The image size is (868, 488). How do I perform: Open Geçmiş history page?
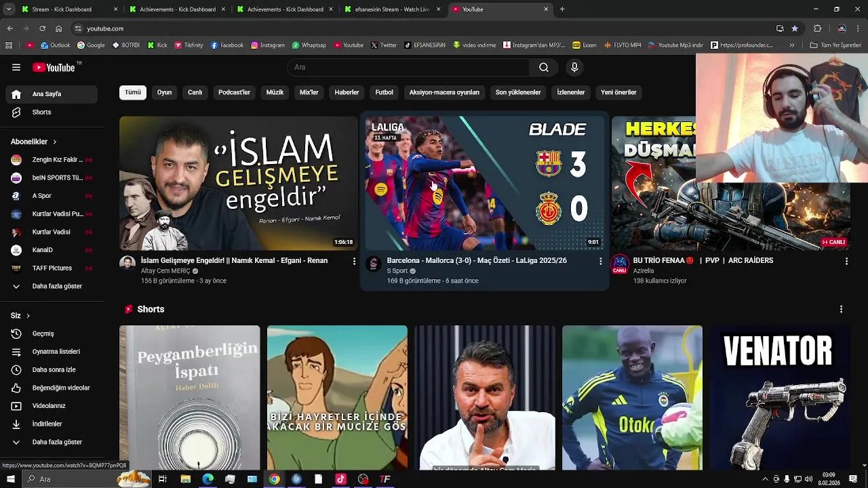52,333
